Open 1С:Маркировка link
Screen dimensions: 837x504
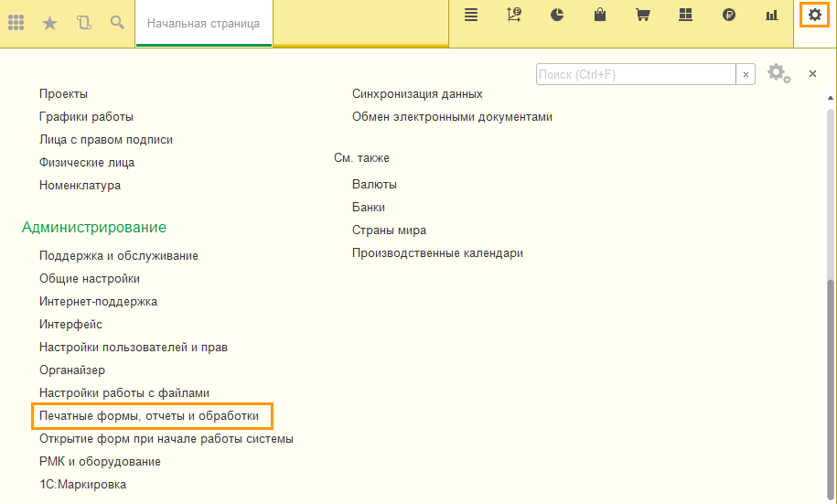82,485
